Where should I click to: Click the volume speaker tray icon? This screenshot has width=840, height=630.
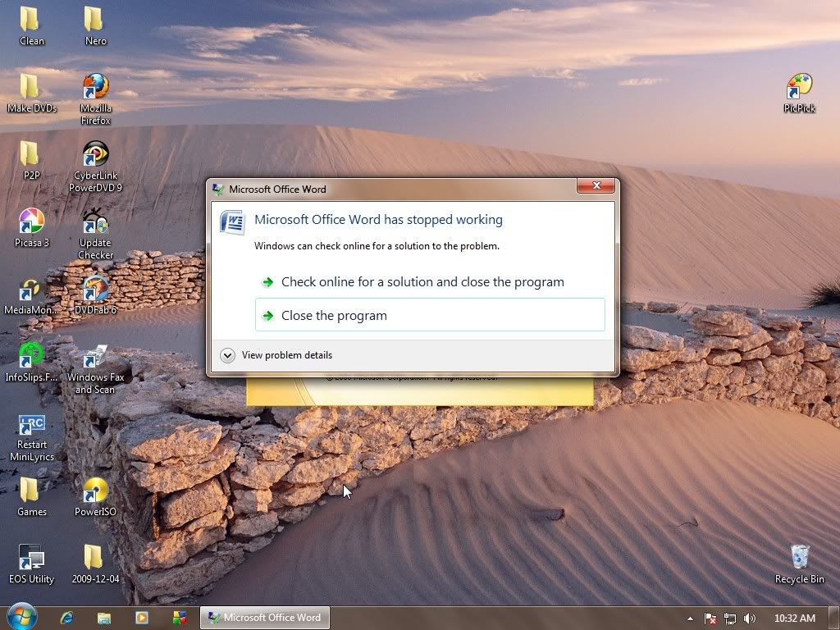point(750,619)
